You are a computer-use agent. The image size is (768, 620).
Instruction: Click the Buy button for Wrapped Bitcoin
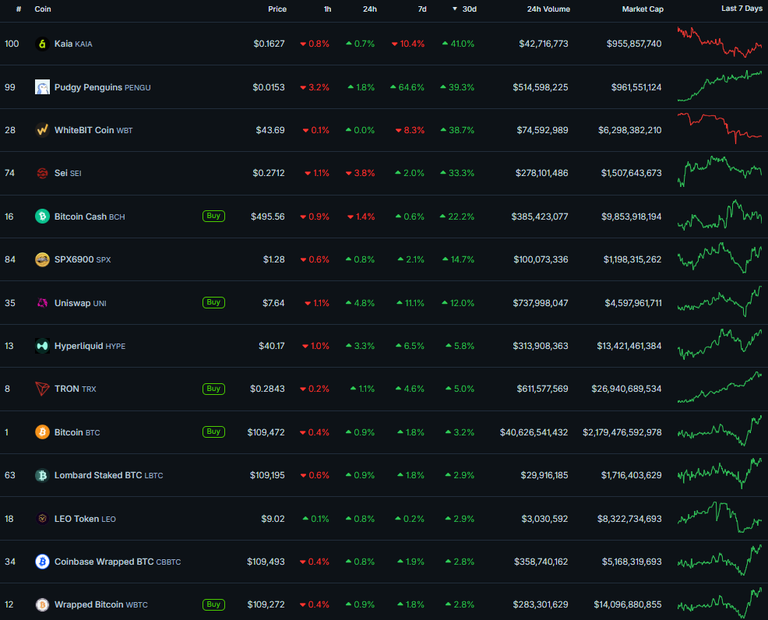214,605
